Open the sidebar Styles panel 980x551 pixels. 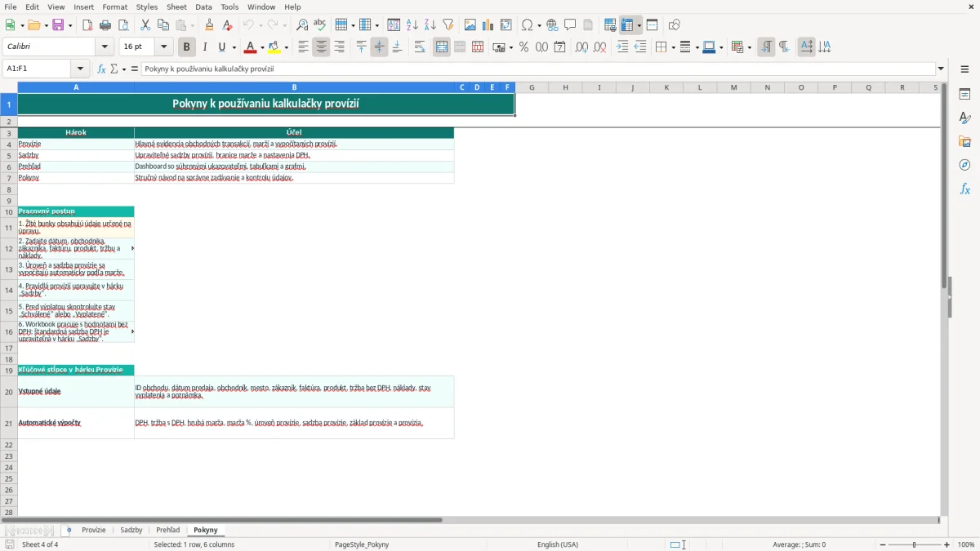(964, 118)
